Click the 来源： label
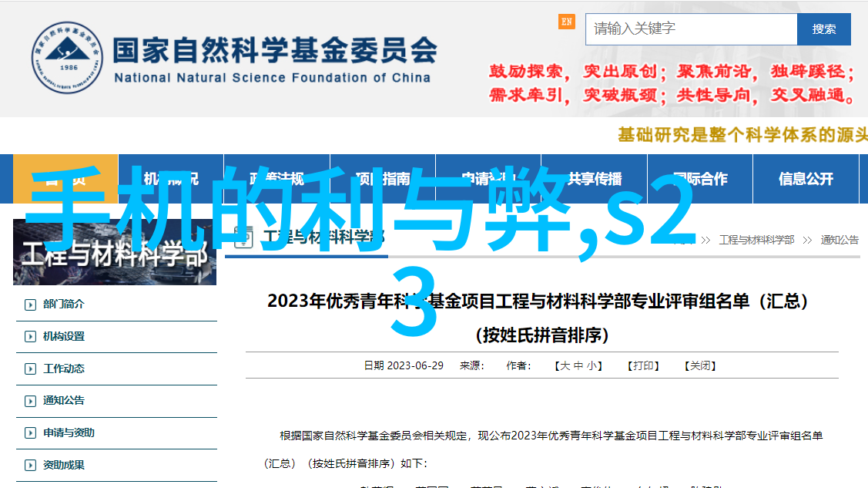The width and height of the screenshot is (868, 488). [x=471, y=365]
